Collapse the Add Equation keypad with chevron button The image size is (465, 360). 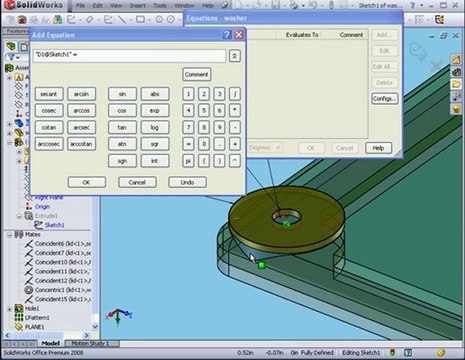tap(235, 56)
